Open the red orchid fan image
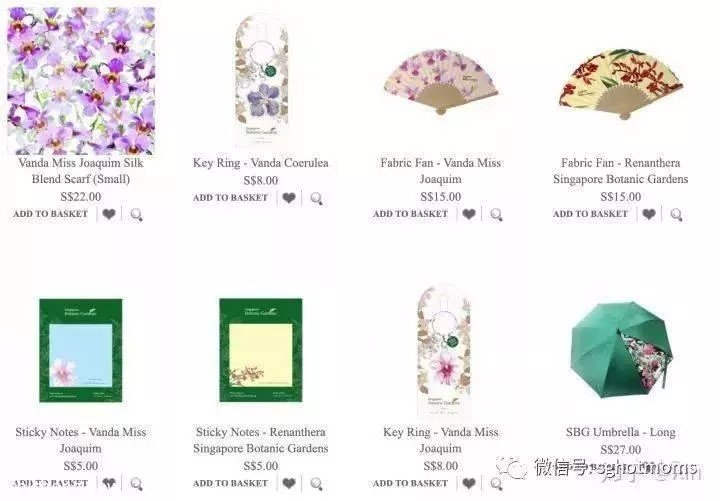Screen dimensions: 720x501 coord(621,84)
